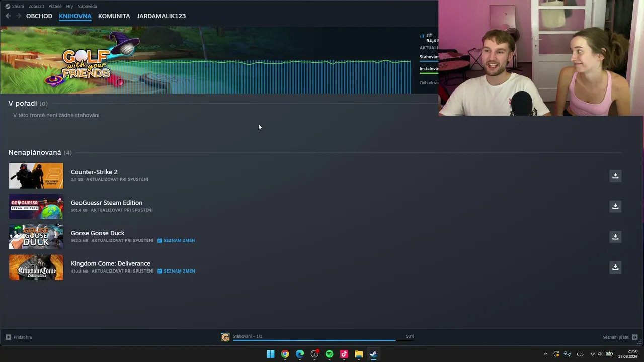Open the TikTok app on the taskbar

pyautogui.click(x=344, y=354)
